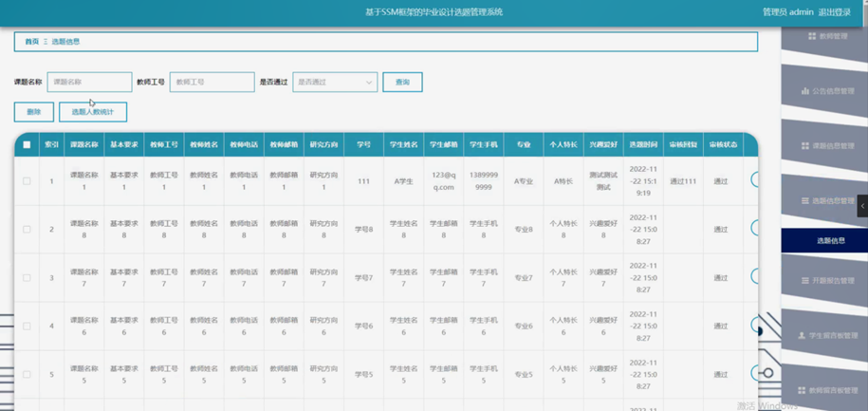868x411 pixels.
Task: Click the 管理员 admin label
Action: pos(787,12)
